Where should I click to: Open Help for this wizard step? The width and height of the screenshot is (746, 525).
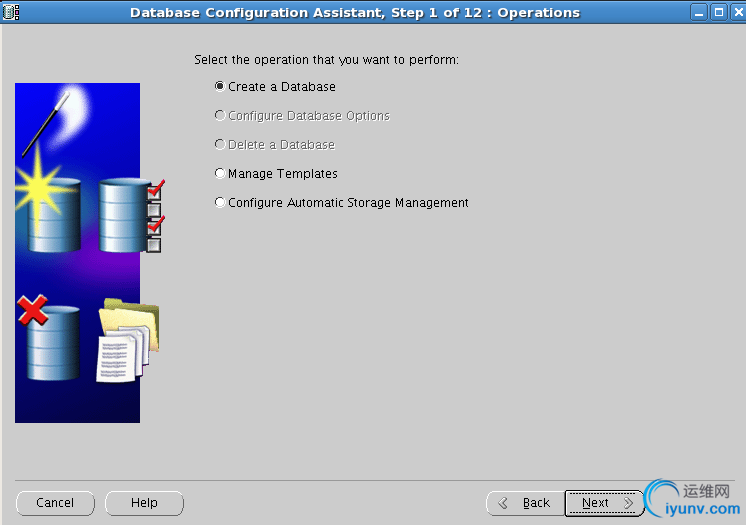pyautogui.click(x=144, y=503)
